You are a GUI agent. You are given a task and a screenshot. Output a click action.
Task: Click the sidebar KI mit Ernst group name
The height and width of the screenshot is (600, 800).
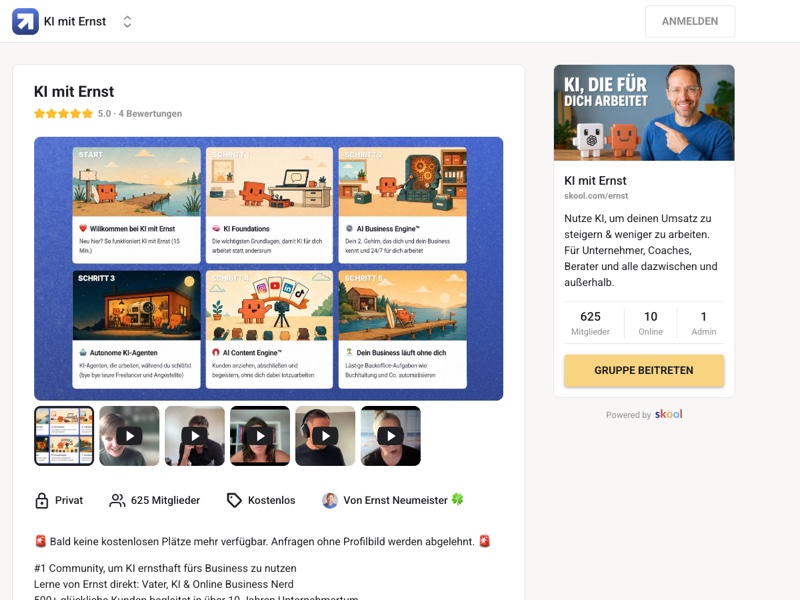pos(595,181)
